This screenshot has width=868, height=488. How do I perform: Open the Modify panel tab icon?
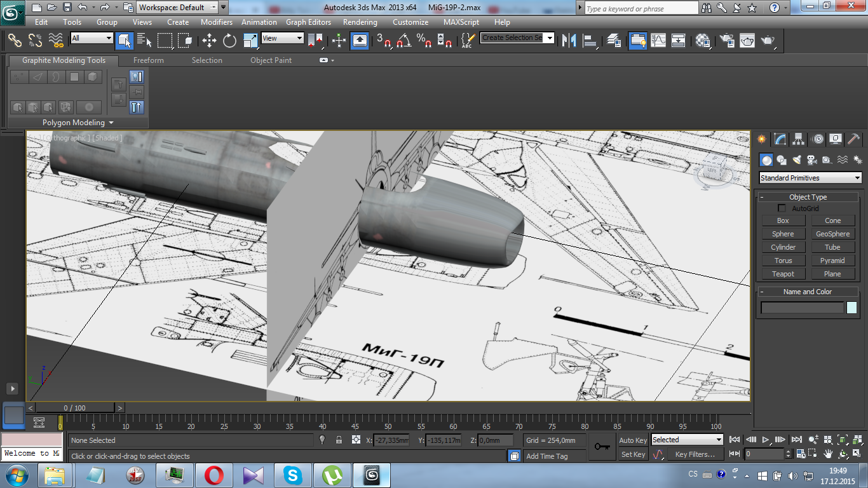pyautogui.click(x=780, y=139)
